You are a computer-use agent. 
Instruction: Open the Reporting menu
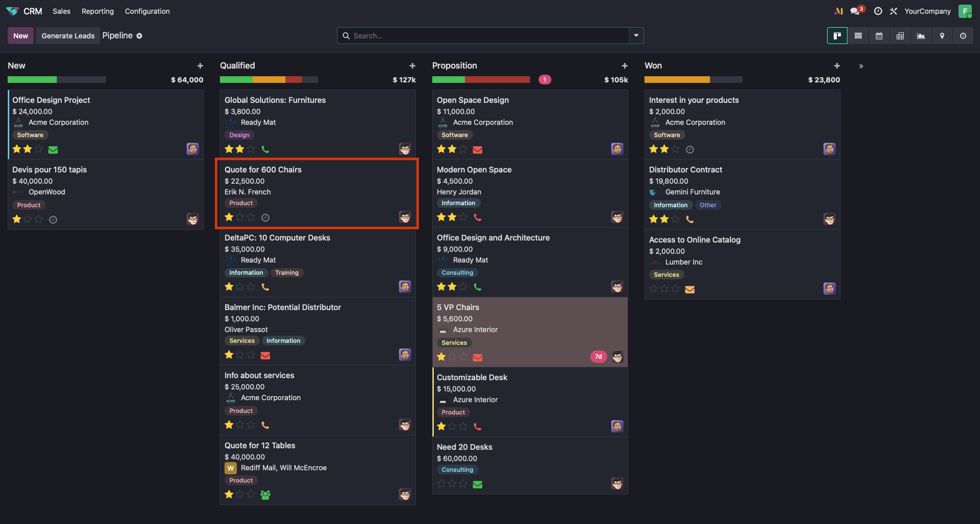tap(98, 11)
